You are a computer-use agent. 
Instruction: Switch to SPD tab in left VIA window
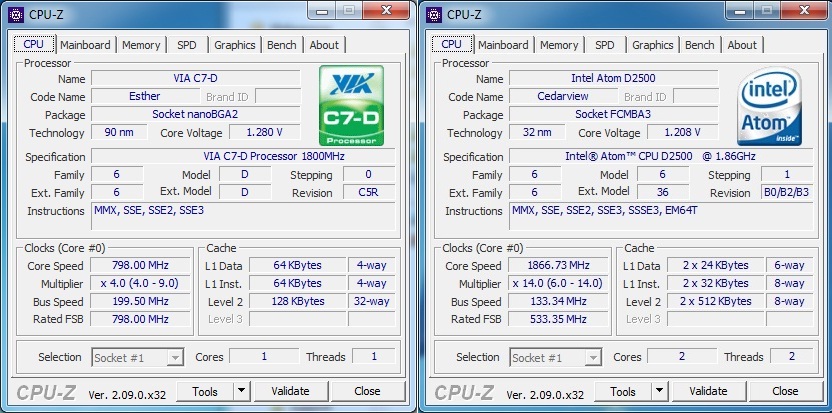click(x=187, y=45)
